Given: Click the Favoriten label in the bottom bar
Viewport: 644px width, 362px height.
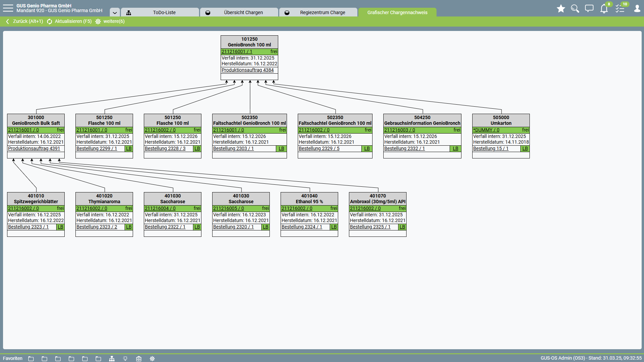Looking at the screenshot, I should pos(13,358).
